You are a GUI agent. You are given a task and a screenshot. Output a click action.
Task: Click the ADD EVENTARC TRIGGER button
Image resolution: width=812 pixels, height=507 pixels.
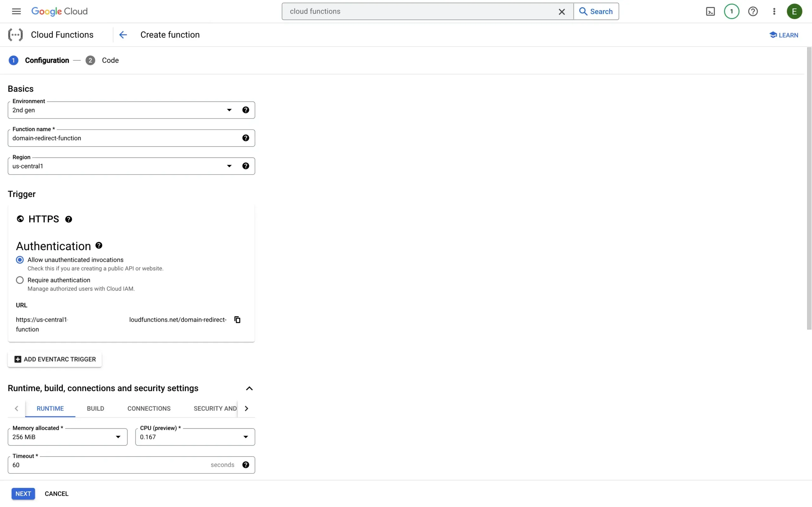tap(54, 359)
